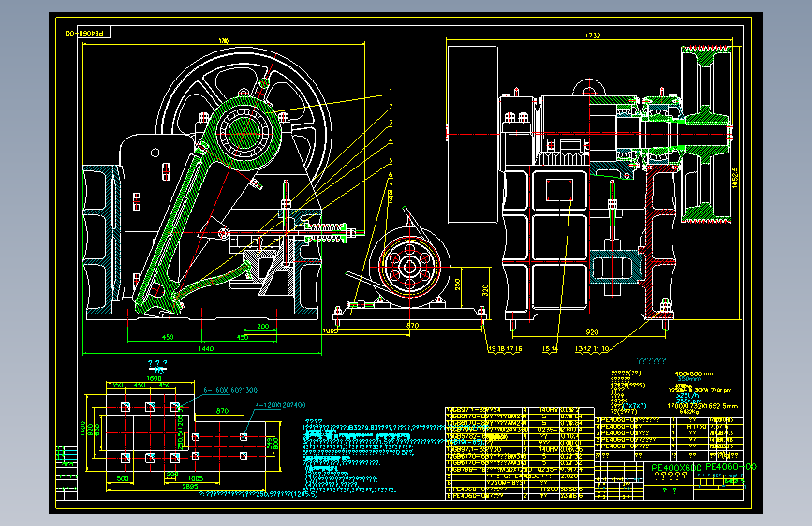Select the 1440 base length dimension
The width and height of the screenshot is (812, 526).
point(206,348)
